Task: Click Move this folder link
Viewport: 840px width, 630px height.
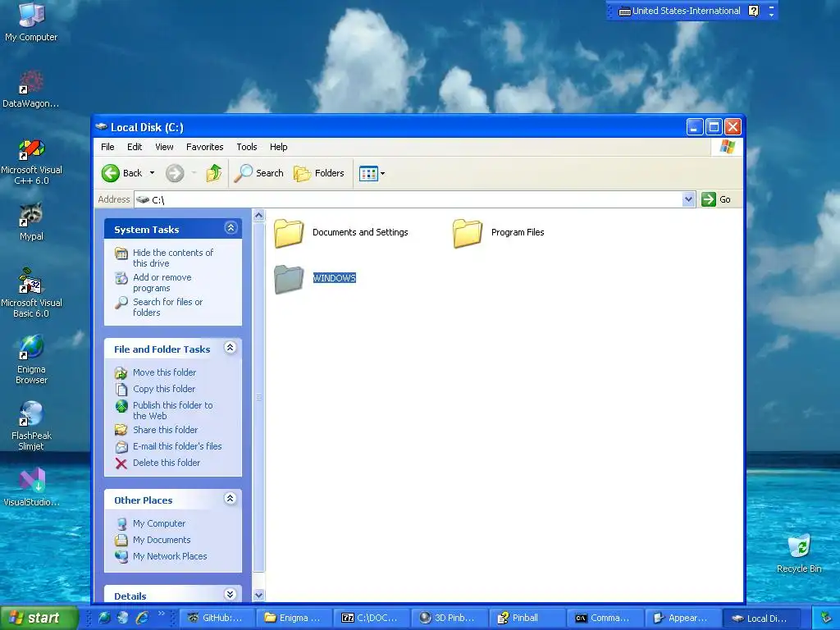Action: click(x=164, y=372)
